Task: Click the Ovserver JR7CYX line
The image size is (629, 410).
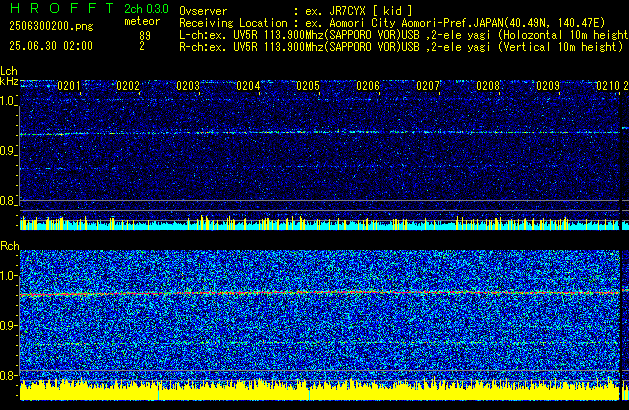Action: point(296,11)
